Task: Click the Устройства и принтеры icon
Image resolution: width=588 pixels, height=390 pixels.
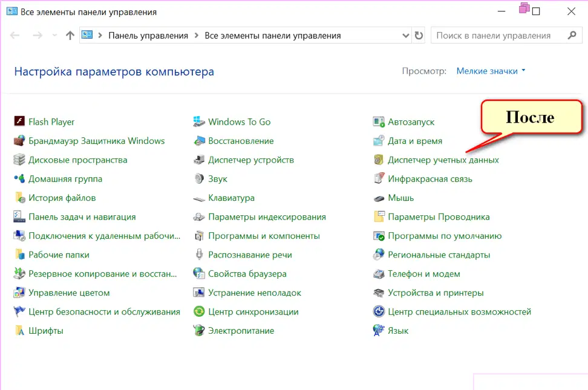Action: (379, 293)
